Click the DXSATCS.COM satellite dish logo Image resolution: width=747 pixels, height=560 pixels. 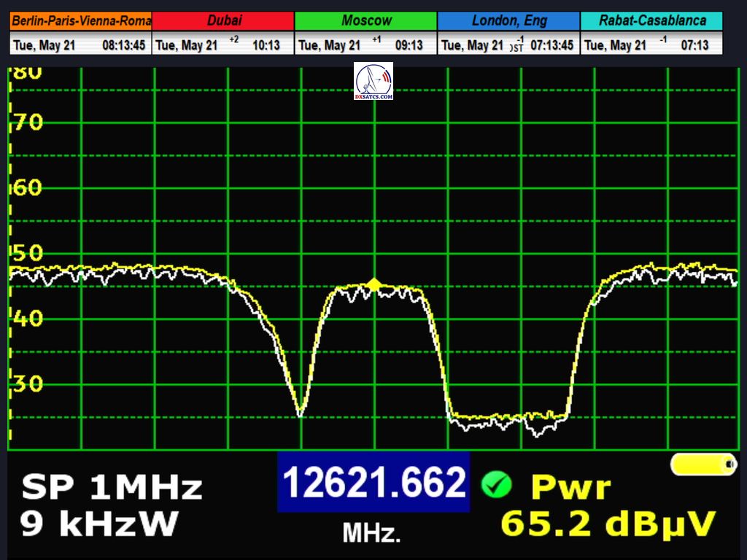tap(373, 80)
